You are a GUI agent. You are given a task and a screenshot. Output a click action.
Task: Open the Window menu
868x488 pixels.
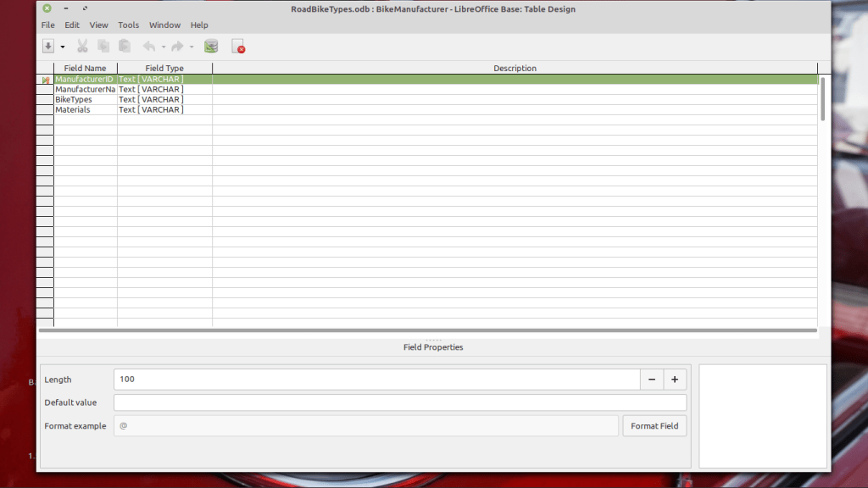click(164, 25)
